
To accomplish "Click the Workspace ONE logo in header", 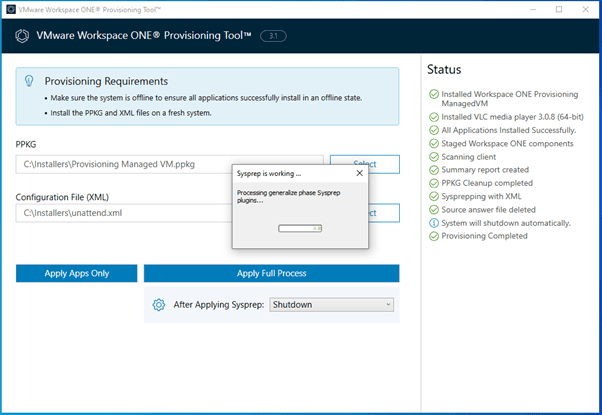I will 22,36.
